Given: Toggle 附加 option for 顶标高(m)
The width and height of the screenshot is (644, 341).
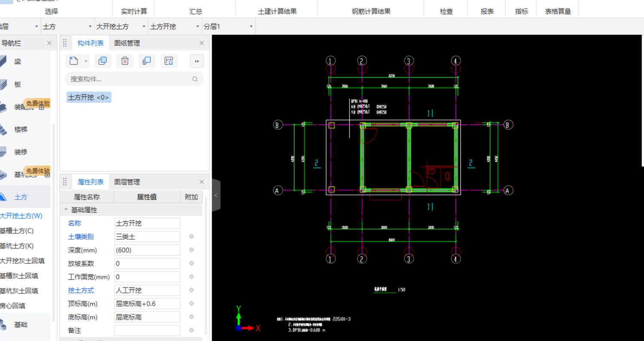Looking at the screenshot, I should click(191, 304).
